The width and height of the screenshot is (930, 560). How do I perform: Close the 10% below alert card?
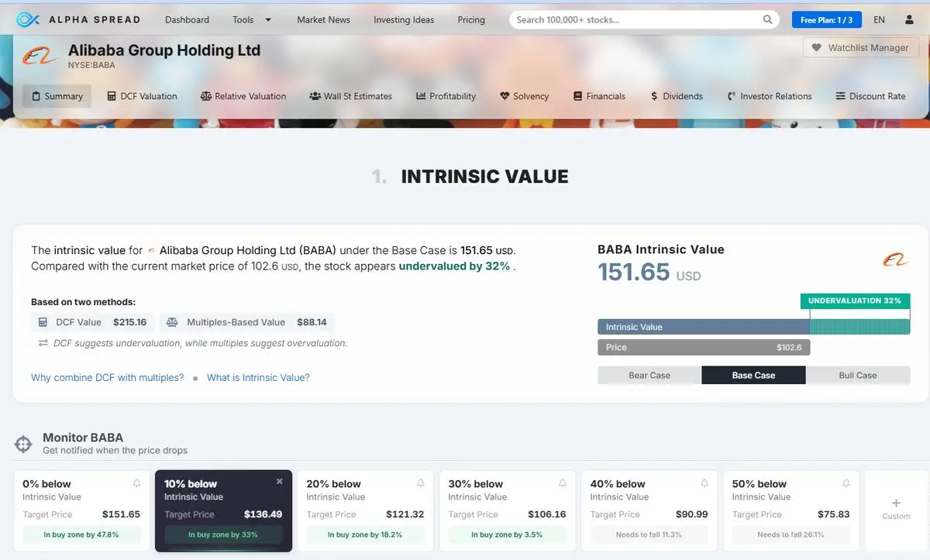pos(280,482)
